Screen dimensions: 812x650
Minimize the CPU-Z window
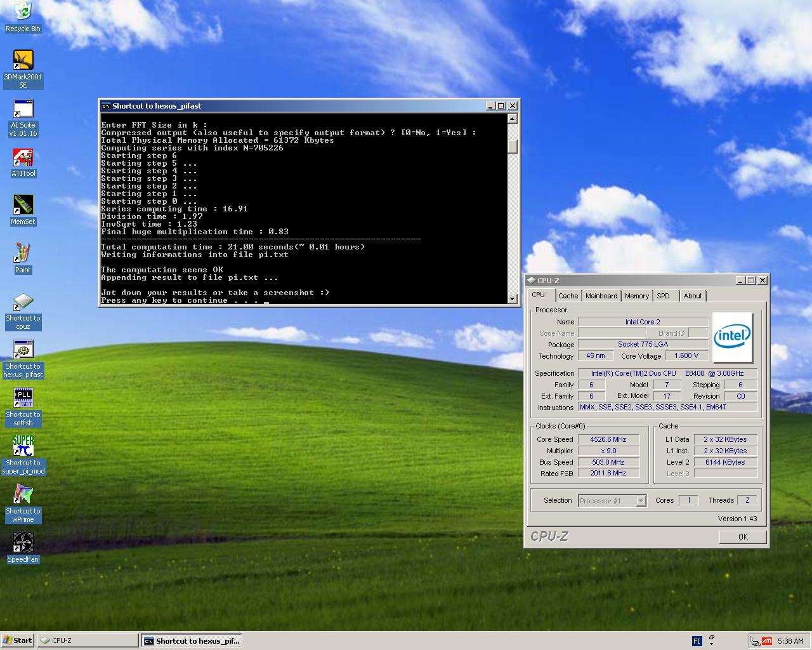tap(740, 280)
